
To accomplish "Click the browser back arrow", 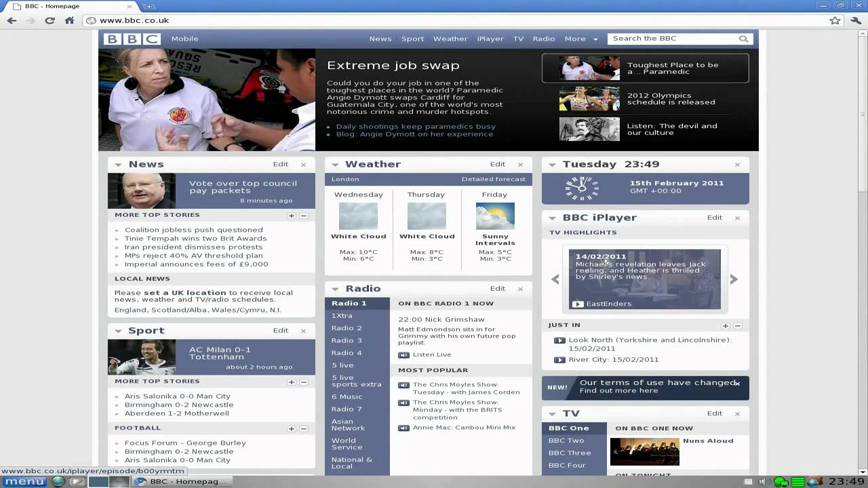I will (x=12, y=20).
